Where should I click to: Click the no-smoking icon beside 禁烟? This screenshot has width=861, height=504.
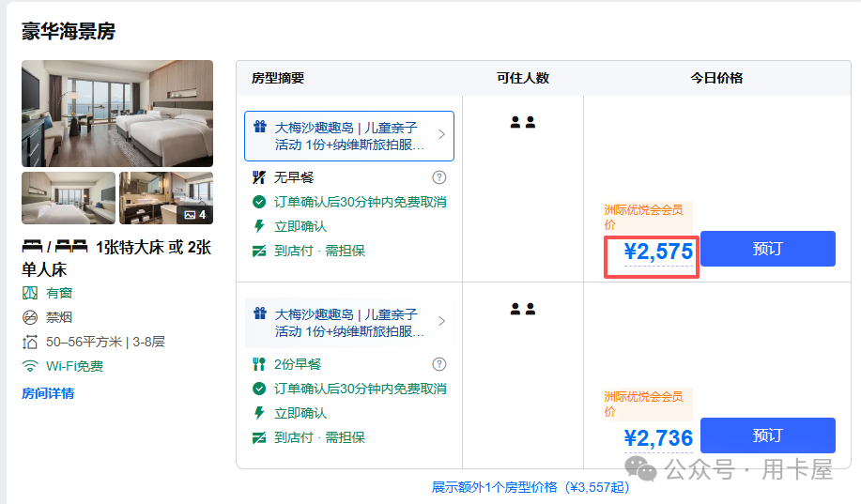30,317
